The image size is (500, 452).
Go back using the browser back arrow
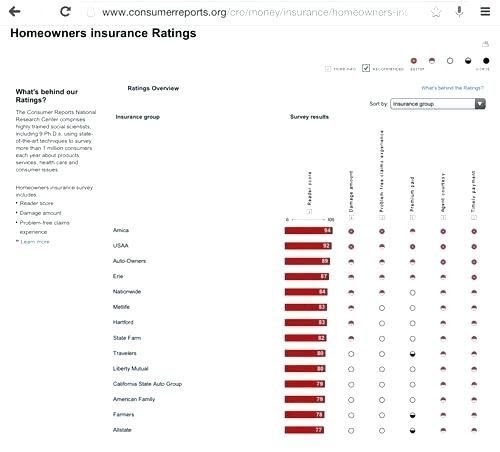click(15, 12)
